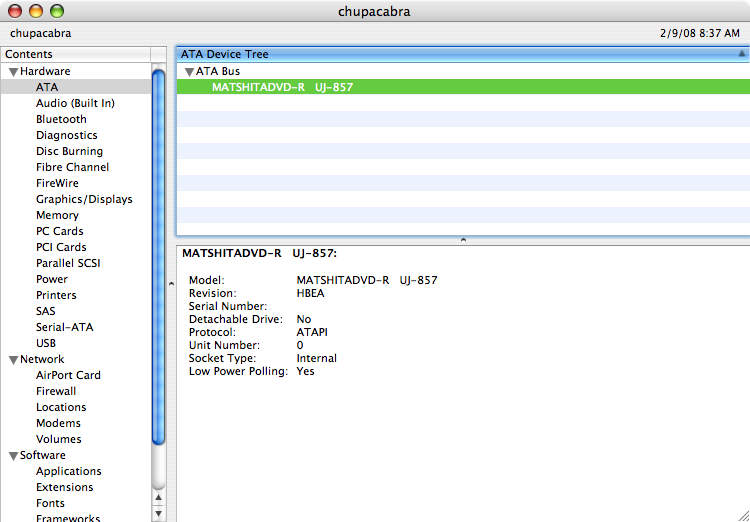Click the small caret left of detail pane
The width and height of the screenshot is (750, 522).
click(171, 284)
